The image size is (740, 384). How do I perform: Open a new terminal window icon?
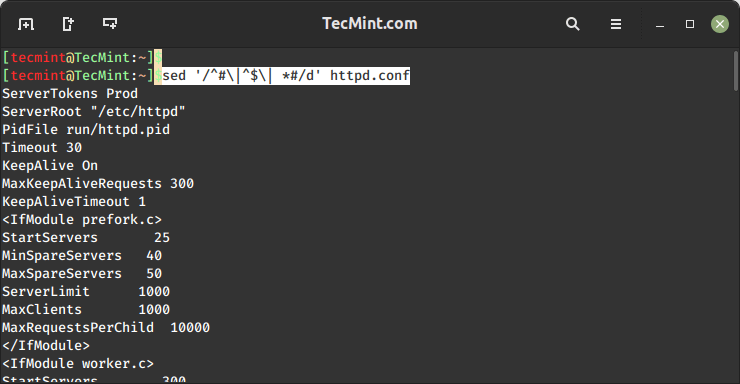[x=110, y=24]
